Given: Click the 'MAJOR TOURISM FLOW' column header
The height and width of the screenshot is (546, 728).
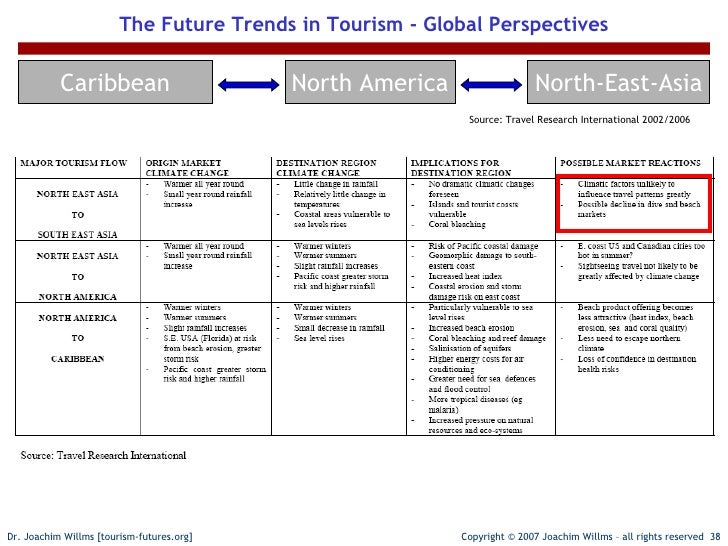Looking at the screenshot, I should tap(73, 163).
